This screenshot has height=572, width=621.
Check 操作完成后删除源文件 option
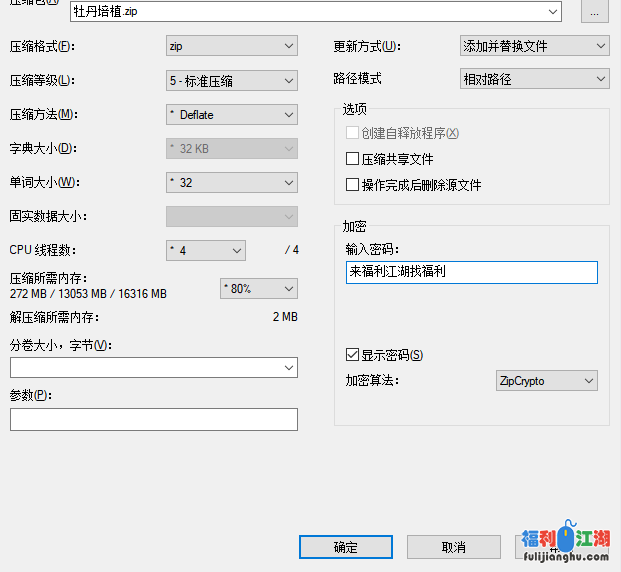click(x=352, y=185)
